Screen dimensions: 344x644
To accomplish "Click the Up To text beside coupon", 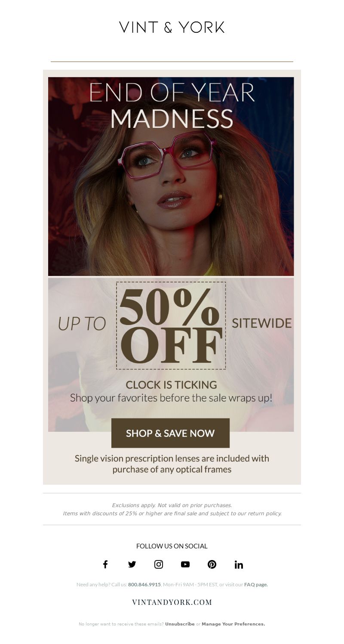I will pyautogui.click(x=82, y=324).
